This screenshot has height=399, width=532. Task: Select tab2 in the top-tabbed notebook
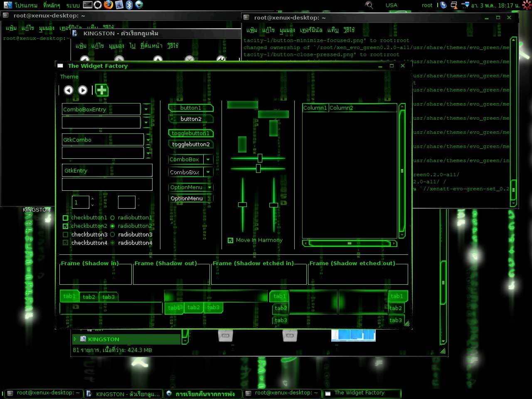(89, 297)
